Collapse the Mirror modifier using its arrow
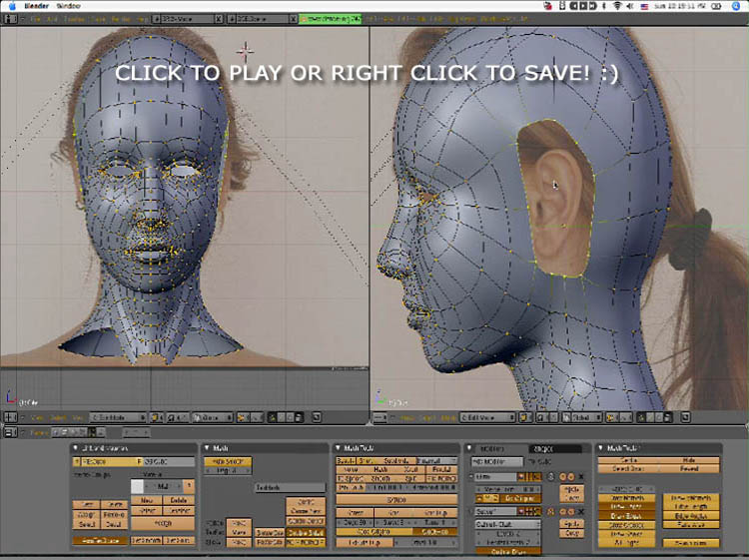This screenshot has width=749, height=560. (470, 478)
